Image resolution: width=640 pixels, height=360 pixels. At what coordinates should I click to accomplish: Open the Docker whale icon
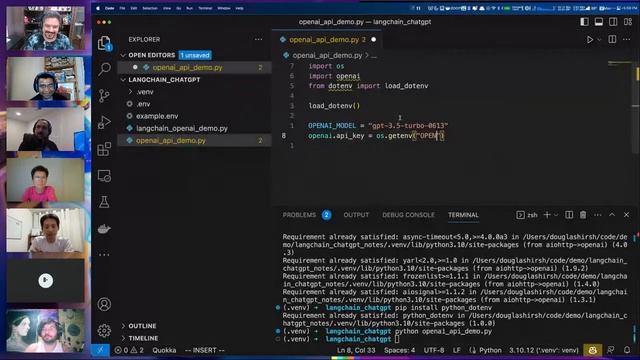[x=104, y=229]
